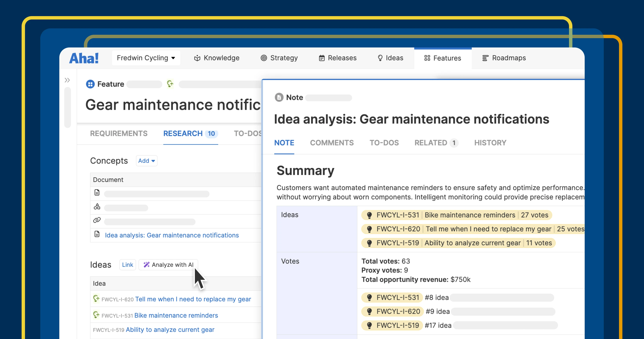
Task: Click the document icon beside Idea analysis link
Action: click(97, 234)
